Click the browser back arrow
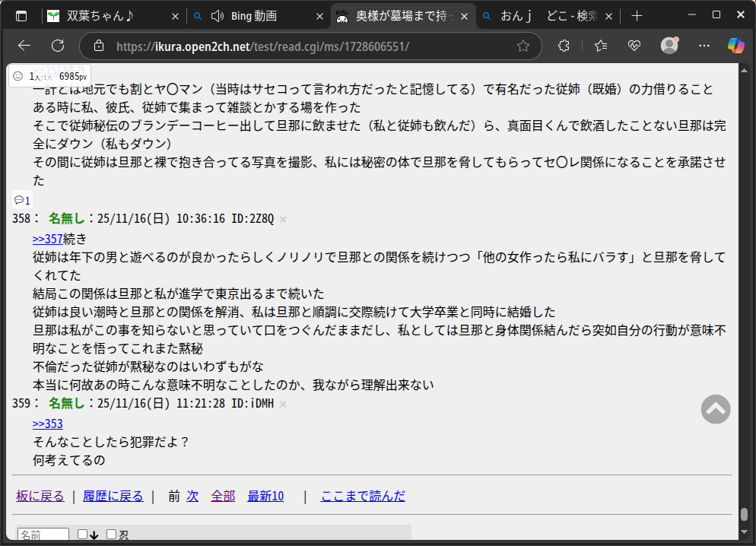Viewport: 756px width, 546px height. (x=24, y=46)
